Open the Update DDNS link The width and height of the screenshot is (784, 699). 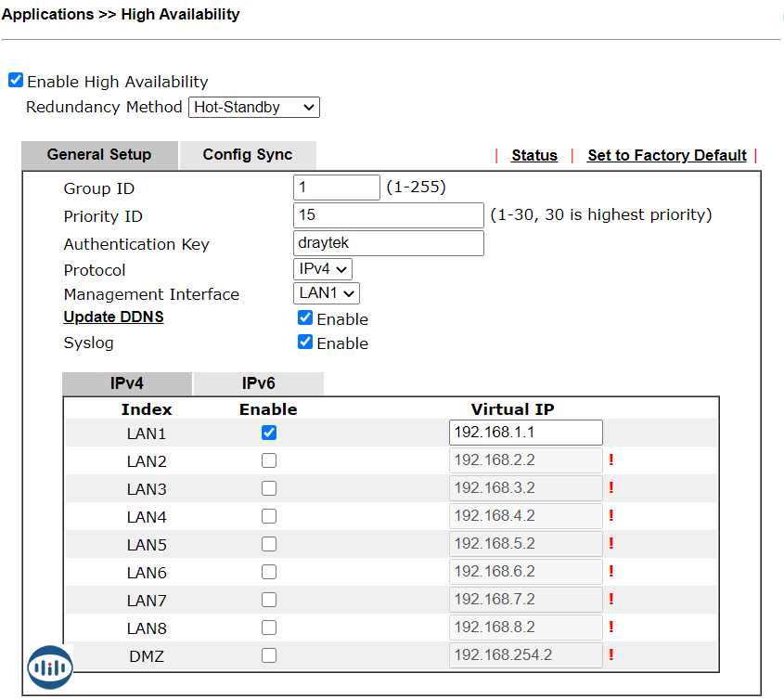pyautogui.click(x=113, y=317)
